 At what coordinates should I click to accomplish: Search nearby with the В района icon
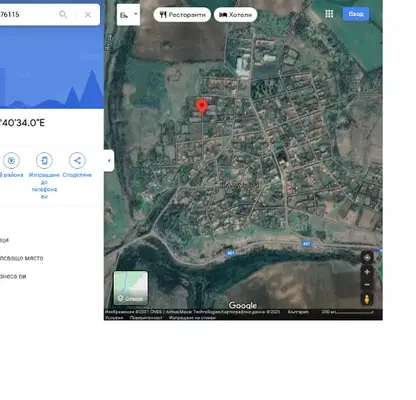pos(11,161)
